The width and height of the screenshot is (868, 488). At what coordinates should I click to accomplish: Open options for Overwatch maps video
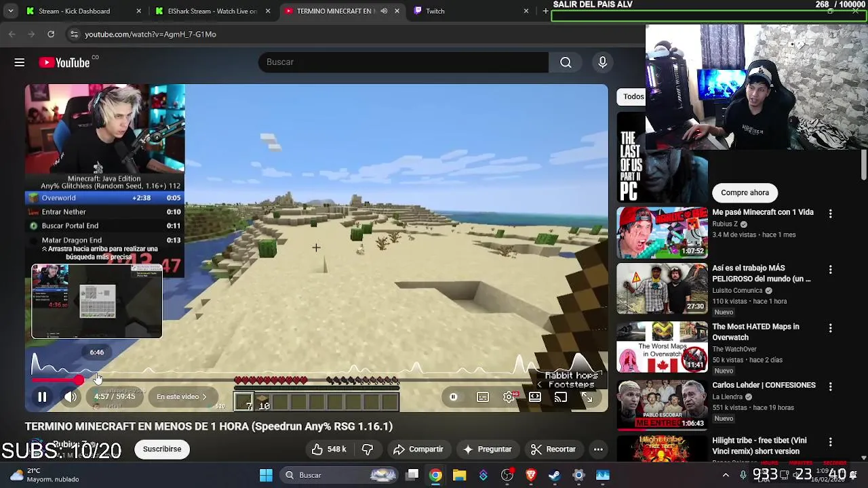point(830,328)
